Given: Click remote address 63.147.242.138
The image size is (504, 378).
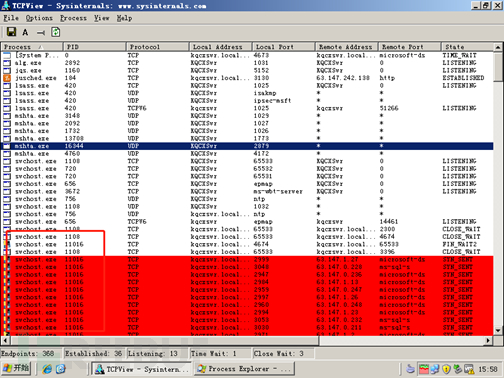Looking at the screenshot, I should (x=343, y=78).
